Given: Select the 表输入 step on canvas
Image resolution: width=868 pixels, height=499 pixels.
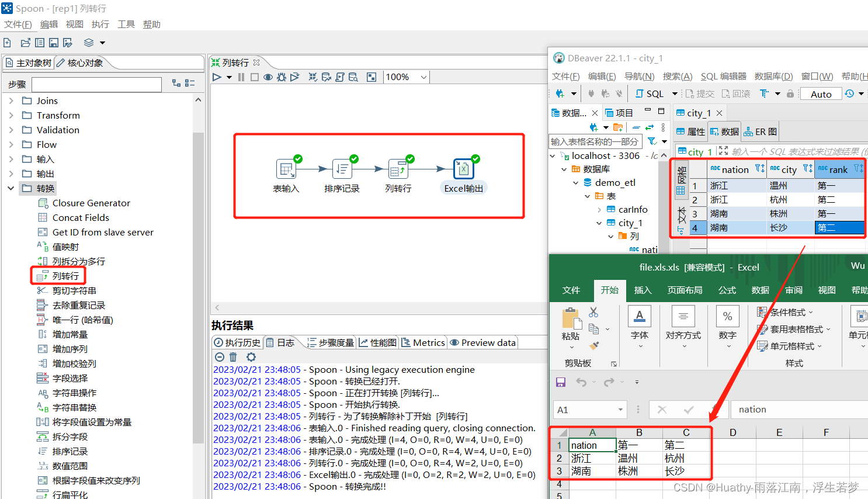Looking at the screenshot, I should pos(286,169).
